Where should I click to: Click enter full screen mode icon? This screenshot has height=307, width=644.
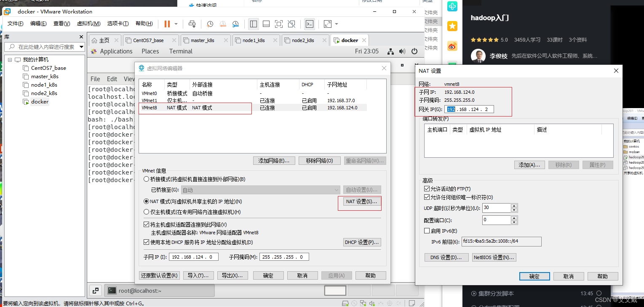279,24
